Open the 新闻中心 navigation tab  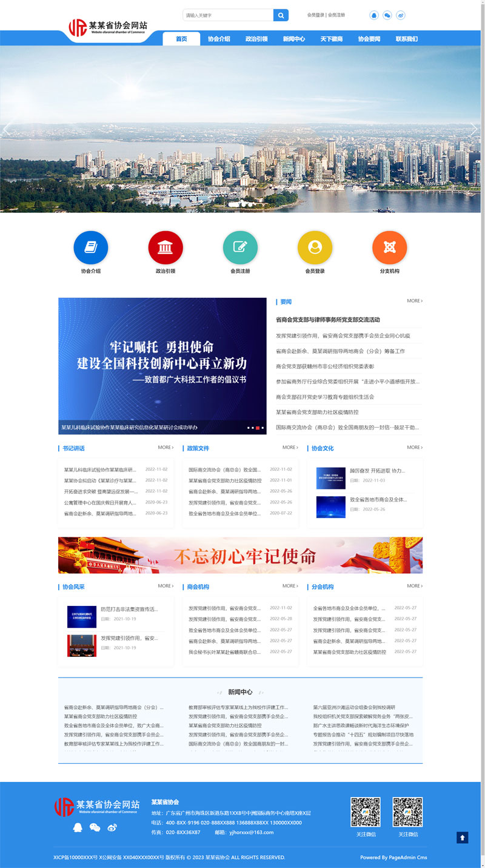click(294, 39)
